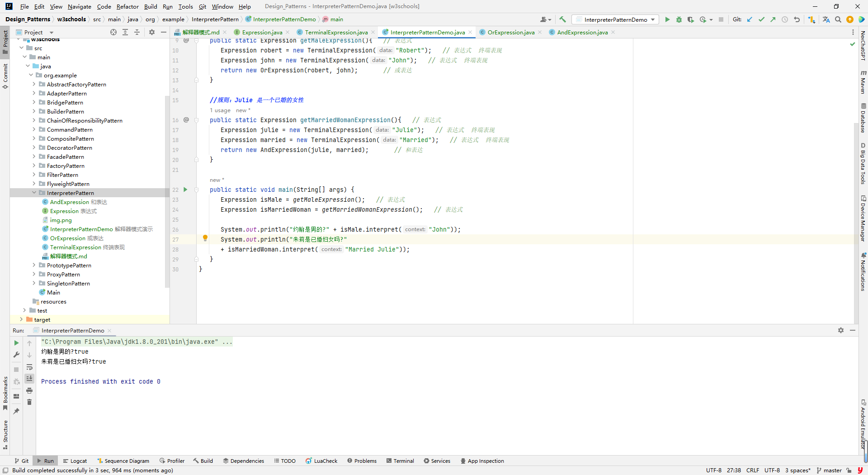Click the master Git branch in status bar
Image resolution: width=868 pixels, height=475 pixels.
tap(832, 470)
